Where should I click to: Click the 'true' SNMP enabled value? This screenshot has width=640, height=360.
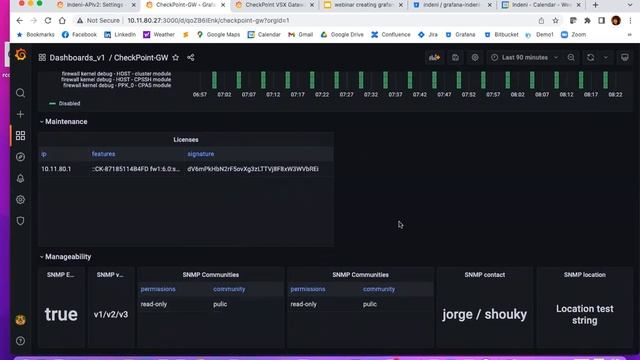pyautogui.click(x=61, y=314)
